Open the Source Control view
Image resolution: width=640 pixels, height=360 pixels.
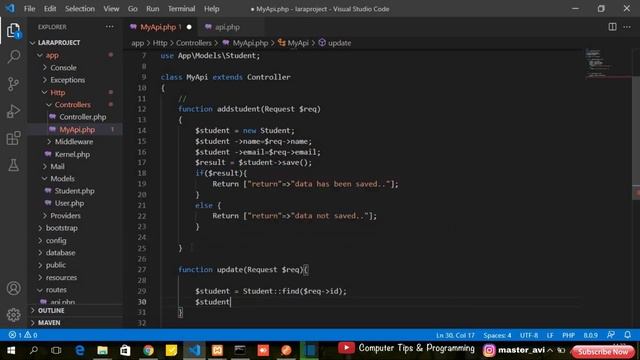[x=13, y=84]
